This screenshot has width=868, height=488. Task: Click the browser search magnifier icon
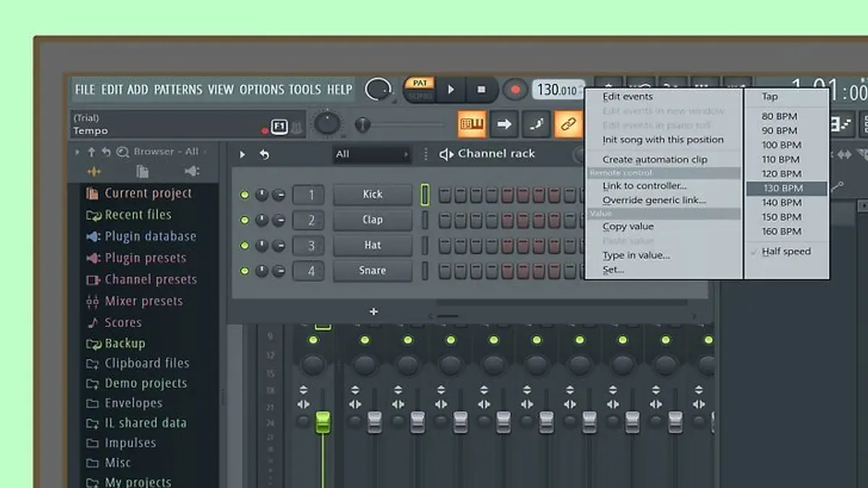click(122, 152)
